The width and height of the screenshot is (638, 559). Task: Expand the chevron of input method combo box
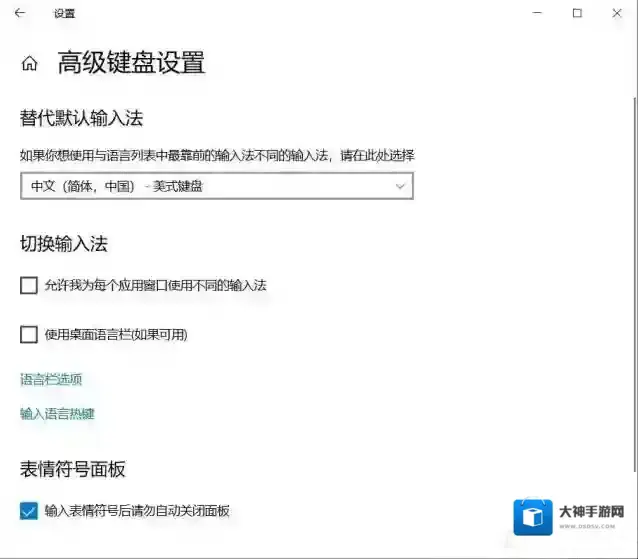400,186
